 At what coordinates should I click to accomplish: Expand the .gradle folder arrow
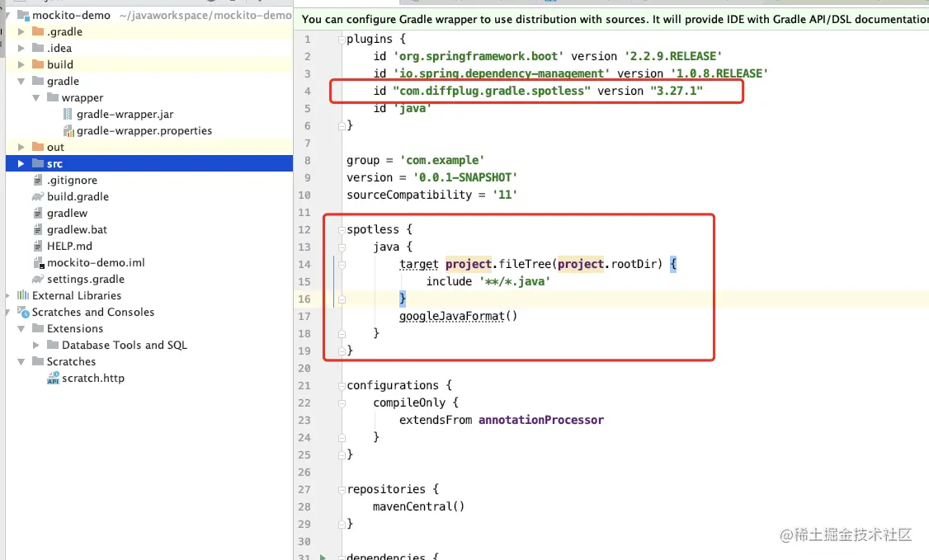[21, 31]
